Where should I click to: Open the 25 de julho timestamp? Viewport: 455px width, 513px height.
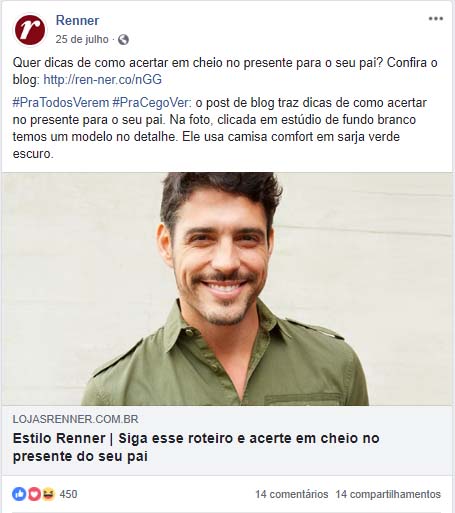point(82,39)
